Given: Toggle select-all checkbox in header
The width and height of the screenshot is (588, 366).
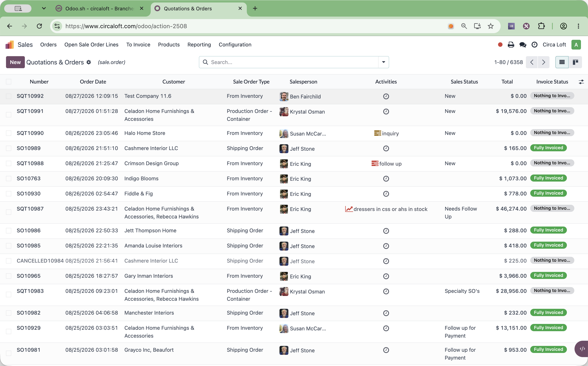Looking at the screenshot, I should click(x=9, y=82).
